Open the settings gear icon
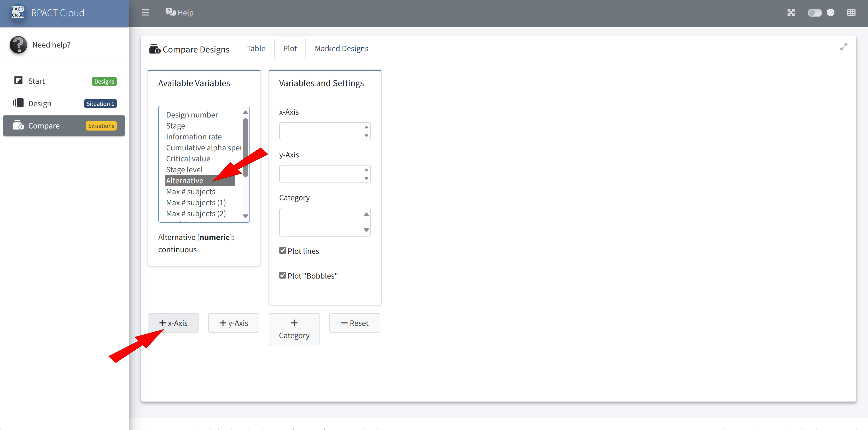Screen dimensions: 868x430 click(831, 13)
